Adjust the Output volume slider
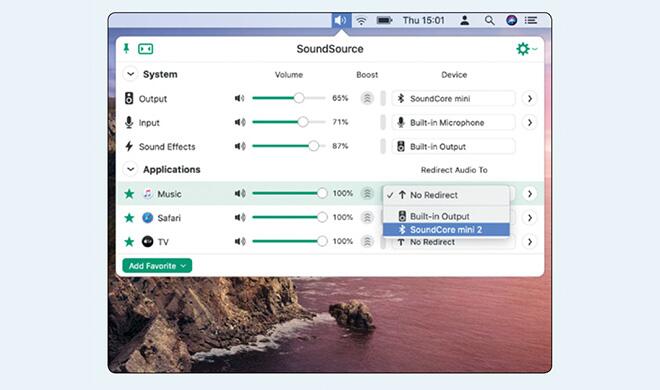 point(289,98)
